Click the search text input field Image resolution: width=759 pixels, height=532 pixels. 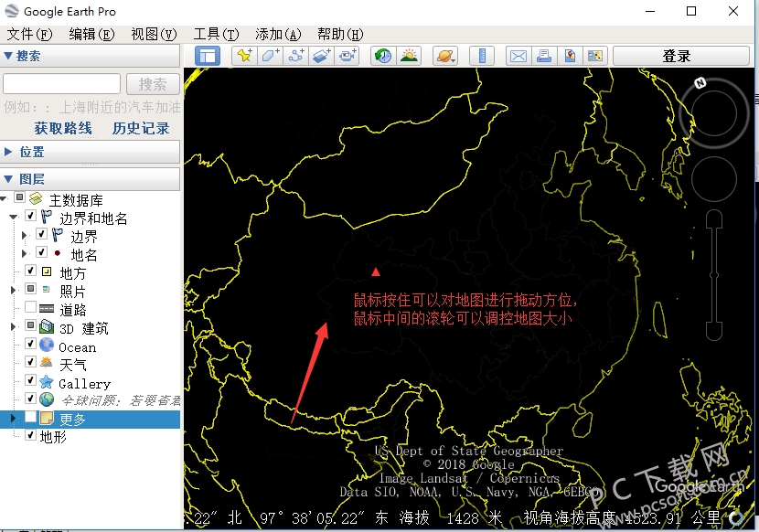click(x=62, y=84)
